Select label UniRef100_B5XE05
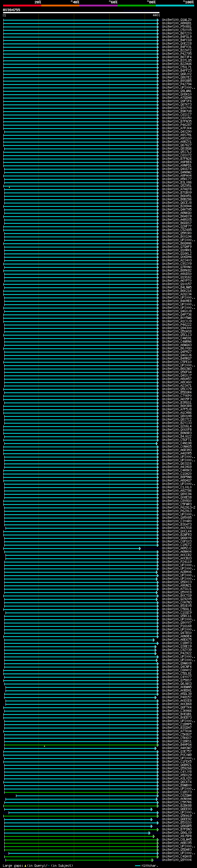Image resolution: width=197 pixels, height=868 pixels. coord(176,606)
